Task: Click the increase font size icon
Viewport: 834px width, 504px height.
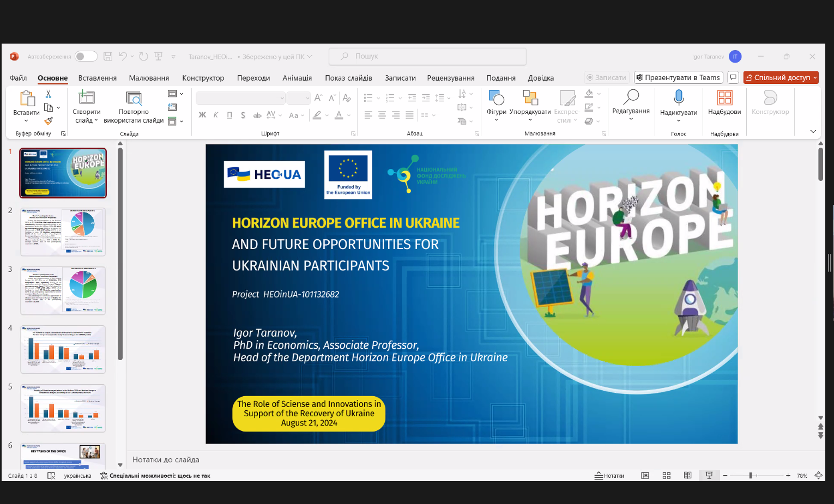Action: (318, 98)
